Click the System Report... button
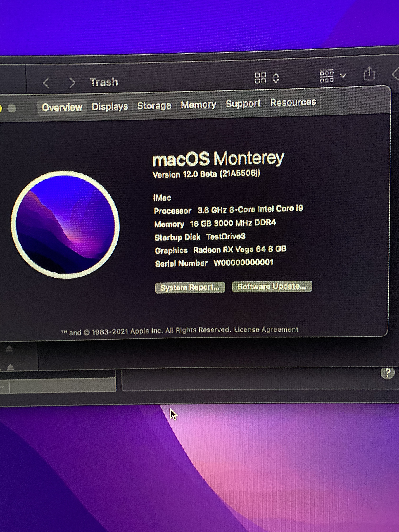 [190, 287]
